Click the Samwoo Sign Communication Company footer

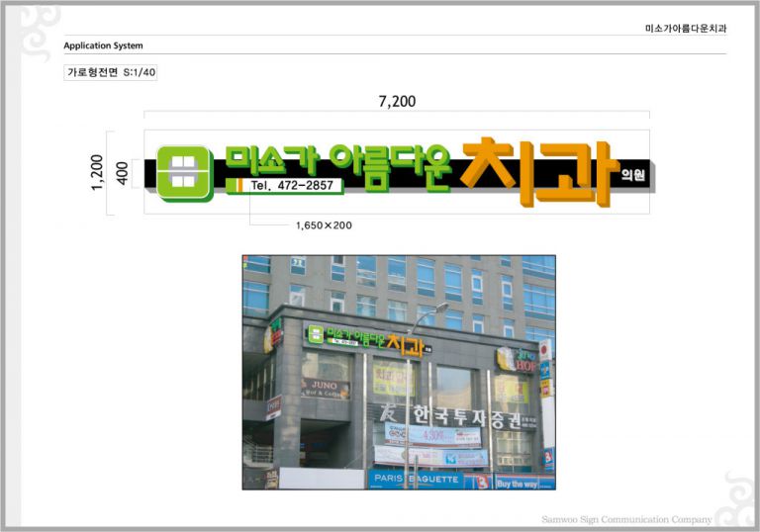tap(626, 519)
